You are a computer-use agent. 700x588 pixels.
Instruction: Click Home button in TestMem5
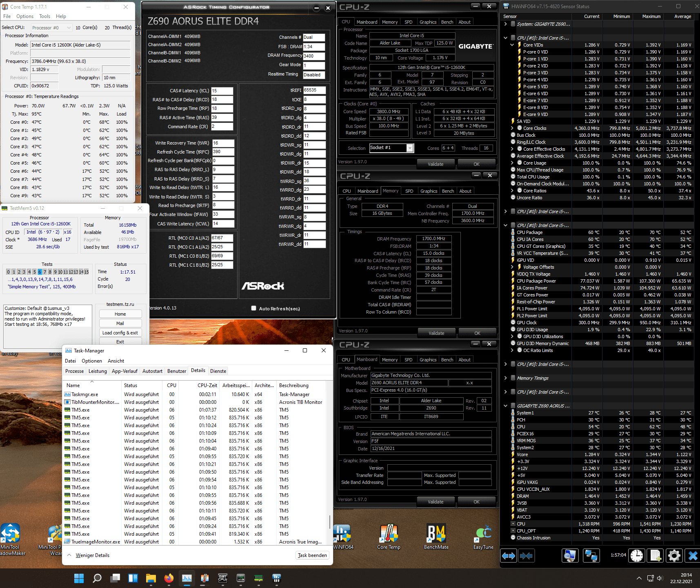(120, 314)
